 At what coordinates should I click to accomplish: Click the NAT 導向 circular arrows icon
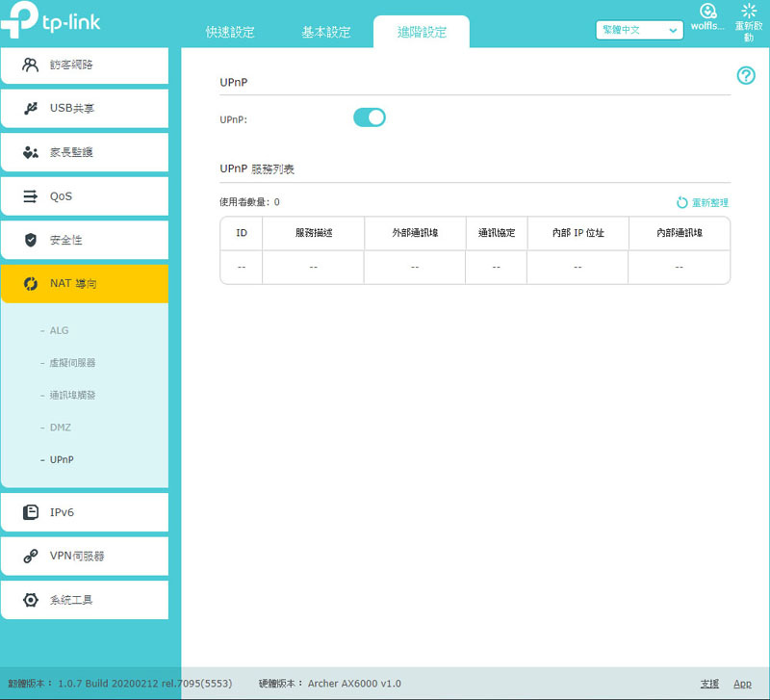click(31, 283)
